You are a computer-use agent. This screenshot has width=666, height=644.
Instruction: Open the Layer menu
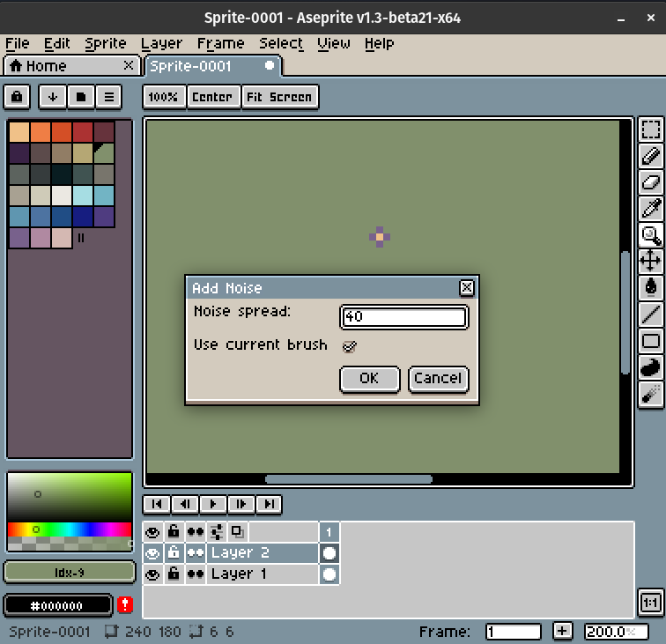coord(161,43)
